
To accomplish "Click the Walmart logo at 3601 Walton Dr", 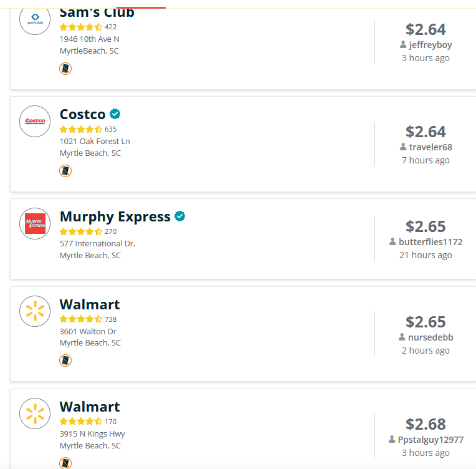I will 35,311.
